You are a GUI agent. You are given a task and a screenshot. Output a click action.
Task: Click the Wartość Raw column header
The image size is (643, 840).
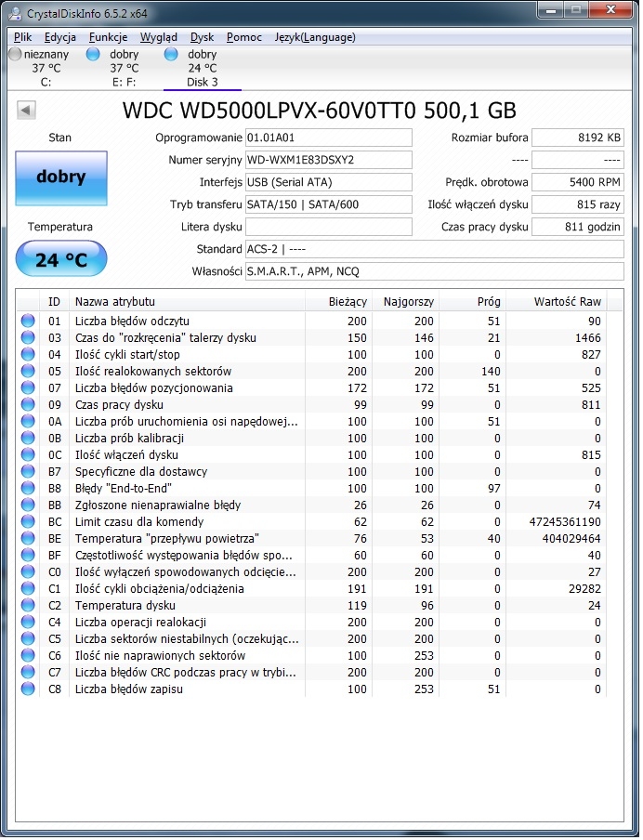tap(556, 302)
